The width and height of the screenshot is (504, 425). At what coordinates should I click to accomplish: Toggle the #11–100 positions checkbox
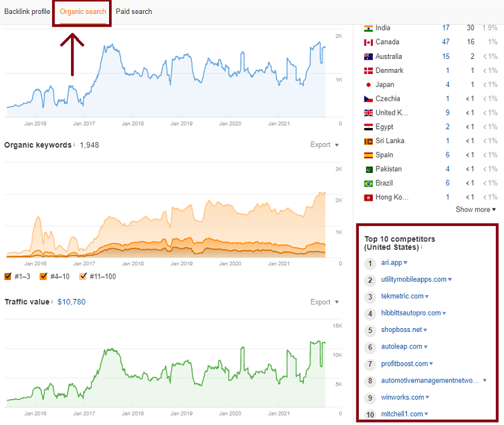(x=83, y=276)
